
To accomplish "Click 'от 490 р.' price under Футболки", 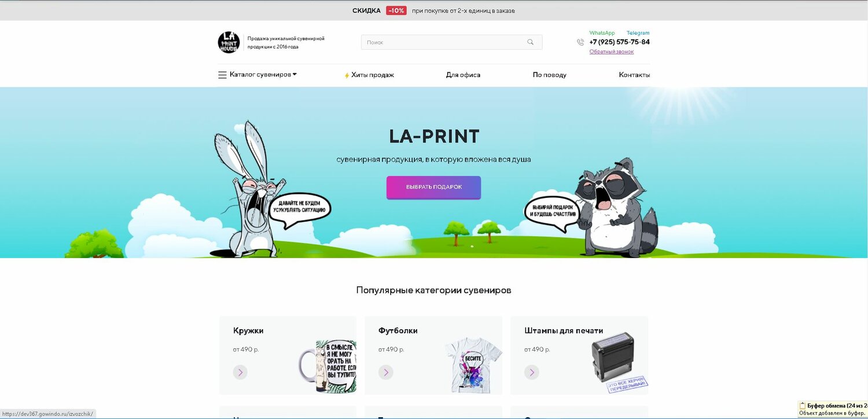I will pos(392,350).
